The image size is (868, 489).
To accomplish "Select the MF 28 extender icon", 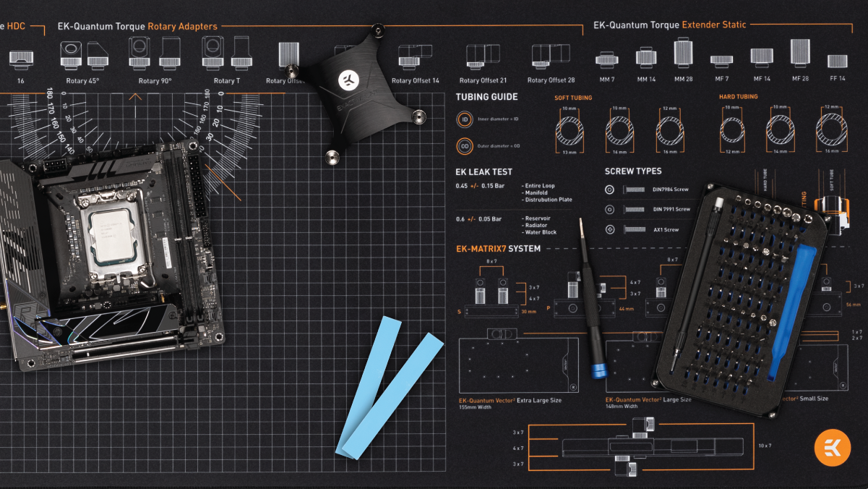I will [800, 54].
